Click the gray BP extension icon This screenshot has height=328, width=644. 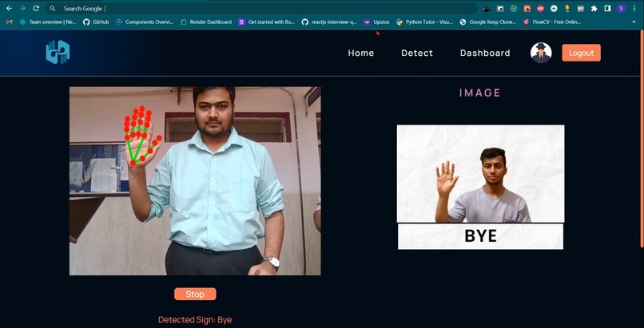580,9
